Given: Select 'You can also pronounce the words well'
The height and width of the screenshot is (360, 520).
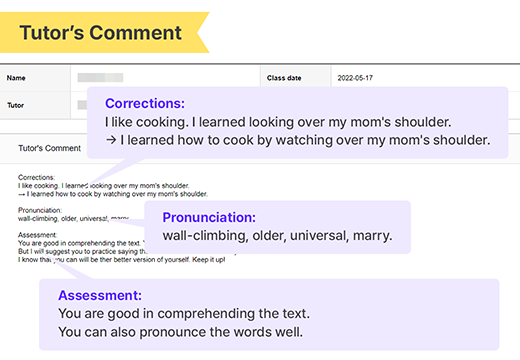Looking at the screenshot, I should (x=181, y=332).
